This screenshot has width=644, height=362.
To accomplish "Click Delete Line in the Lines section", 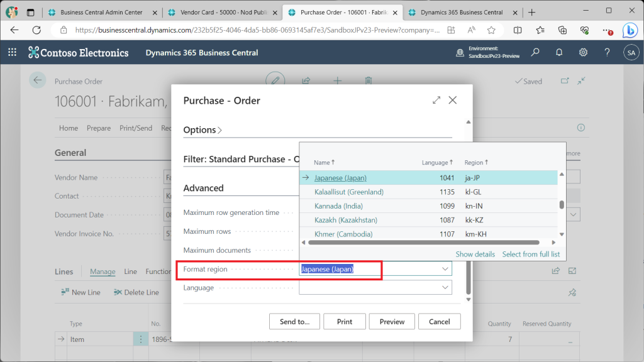I will pyautogui.click(x=136, y=292).
